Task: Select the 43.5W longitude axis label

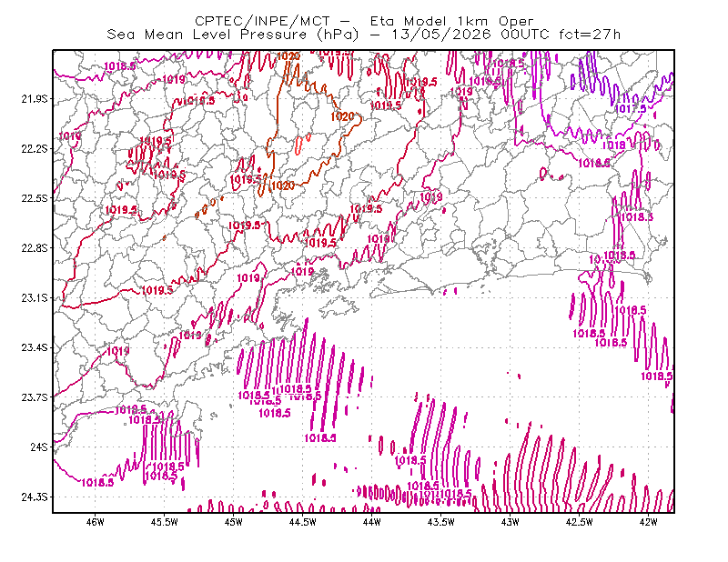Action: pyautogui.click(x=440, y=522)
